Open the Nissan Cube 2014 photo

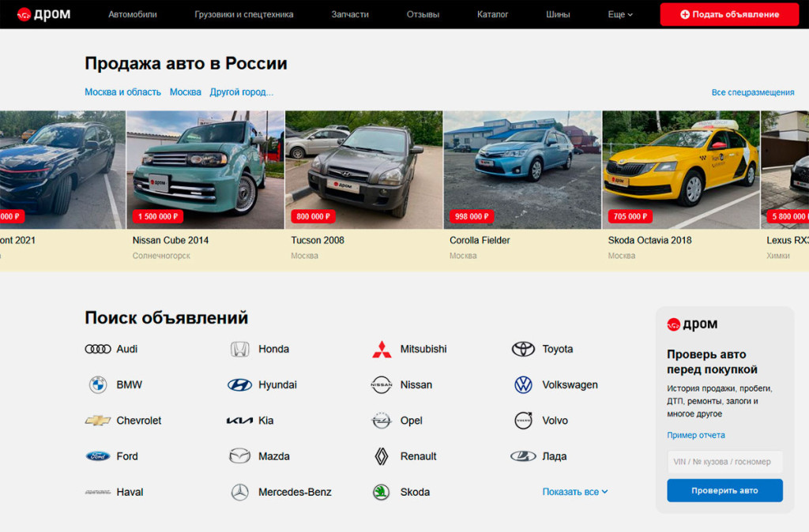205,170
